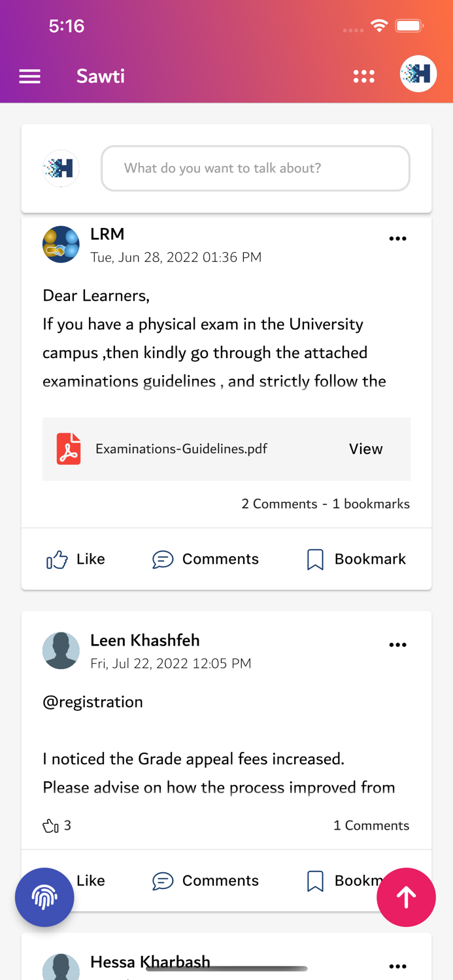The height and width of the screenshot is (980, 453).
Task: Open Comments on the LRM post
Action: (206, 559)
